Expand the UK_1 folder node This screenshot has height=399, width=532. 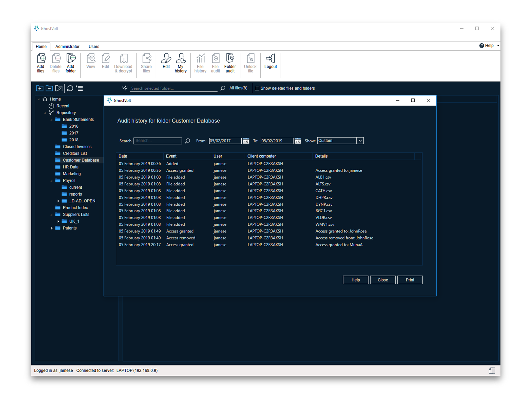coord(58,221)
